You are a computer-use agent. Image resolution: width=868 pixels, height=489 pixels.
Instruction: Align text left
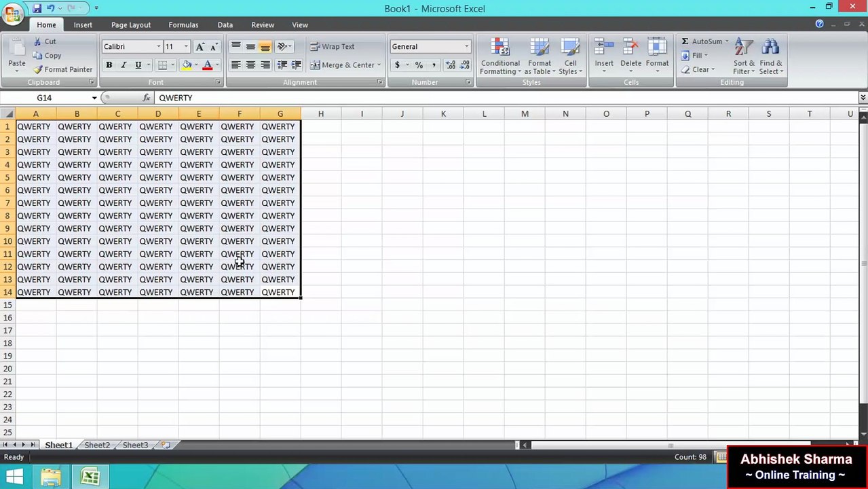coord(235,65)
